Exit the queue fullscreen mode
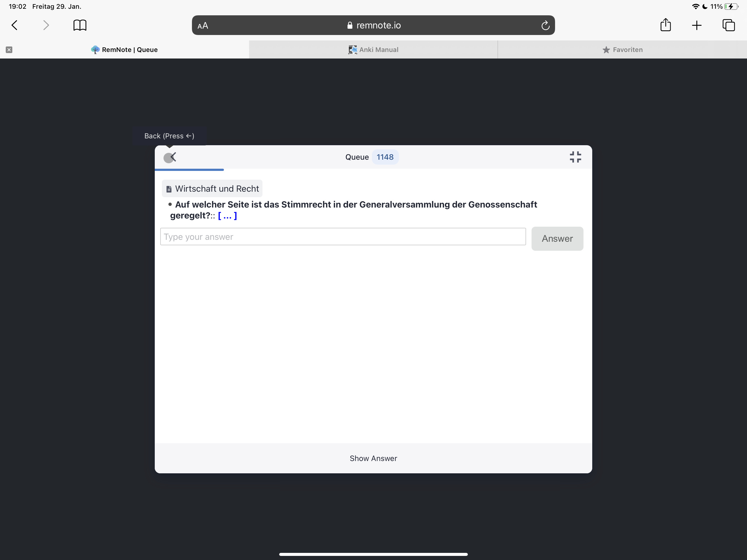747x560 pixels. 576,157
